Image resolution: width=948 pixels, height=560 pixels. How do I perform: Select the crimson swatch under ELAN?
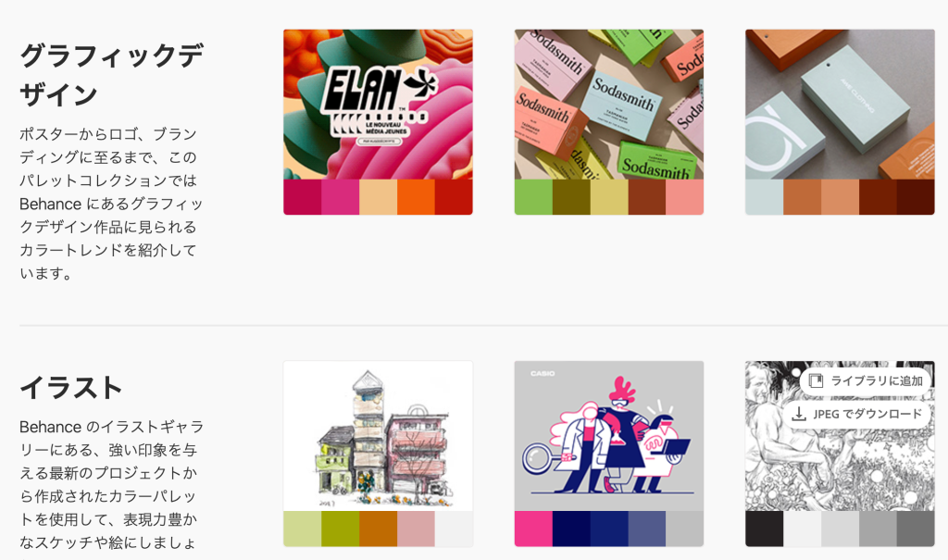(x=303, y=197)
